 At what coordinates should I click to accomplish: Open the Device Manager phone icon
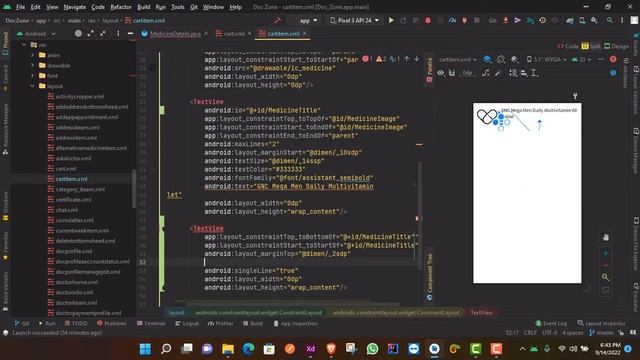(x=582, y=20)
